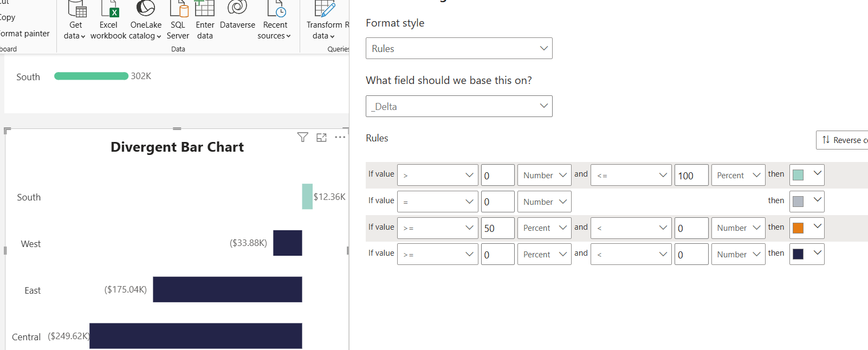Open fourth rule's less-than operator dropdown
This screenshot has width=868, height=350.
(631, 254)
